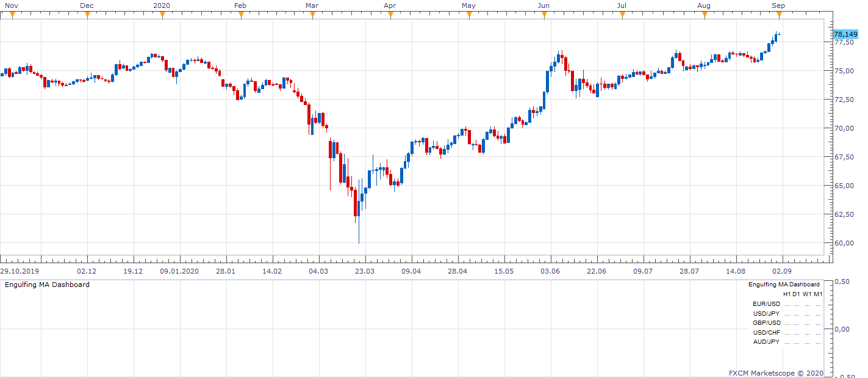Select the W1 timeframe column header

(806, 294)
